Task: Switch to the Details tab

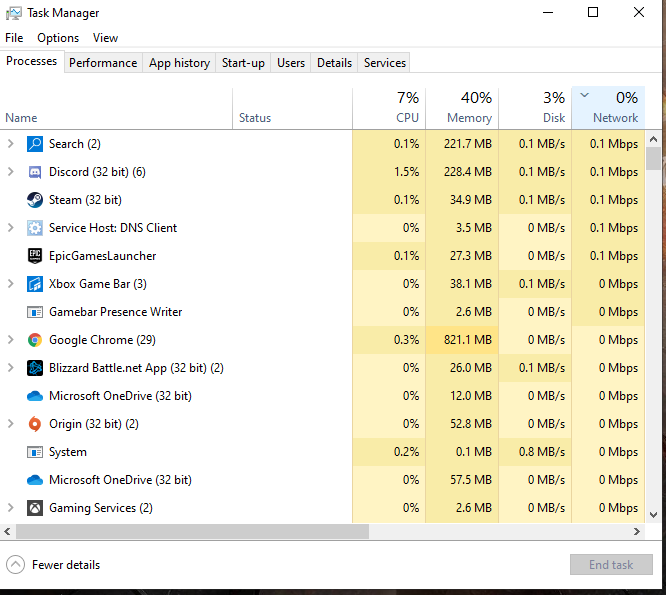Action: click(x=334, y=63)
